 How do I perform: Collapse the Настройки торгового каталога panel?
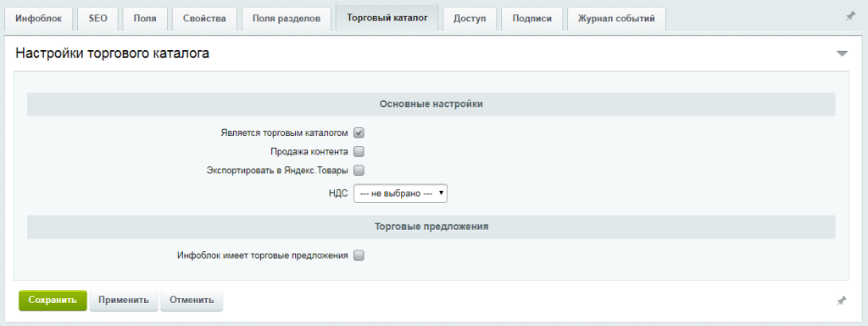pyautogui.click(x=842, y=53)
